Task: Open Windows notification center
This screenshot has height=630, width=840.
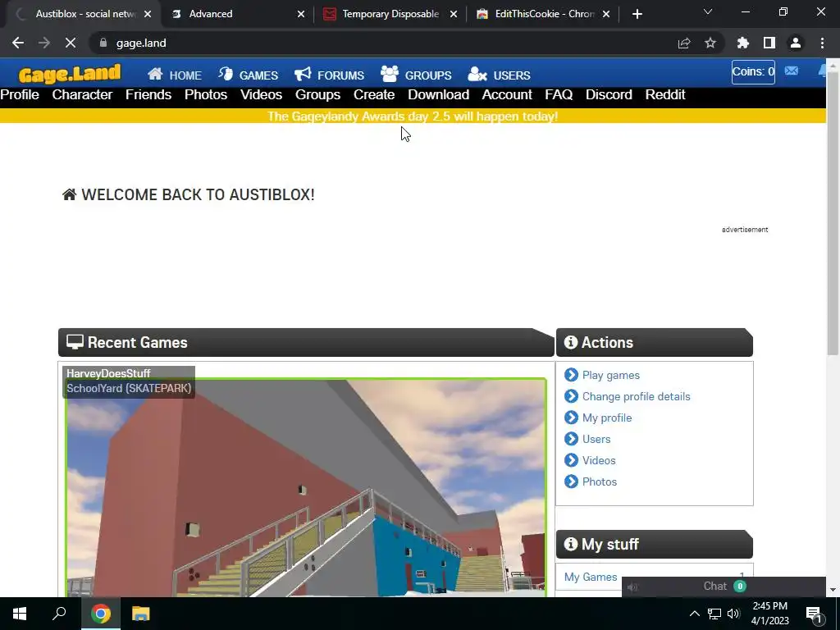Action: coord(814,614)
